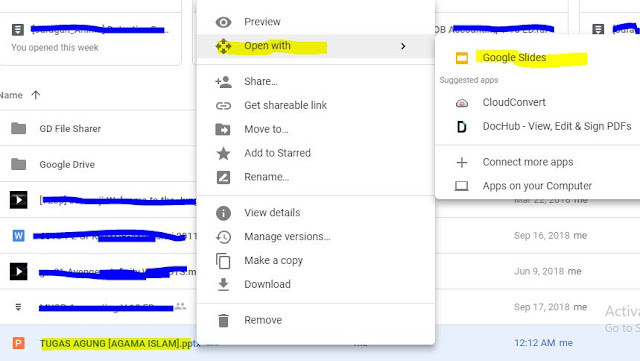Viewport: 640px width, 361px height.
Task: Click the DocHub D icon
Action: [x=462, y=127]
